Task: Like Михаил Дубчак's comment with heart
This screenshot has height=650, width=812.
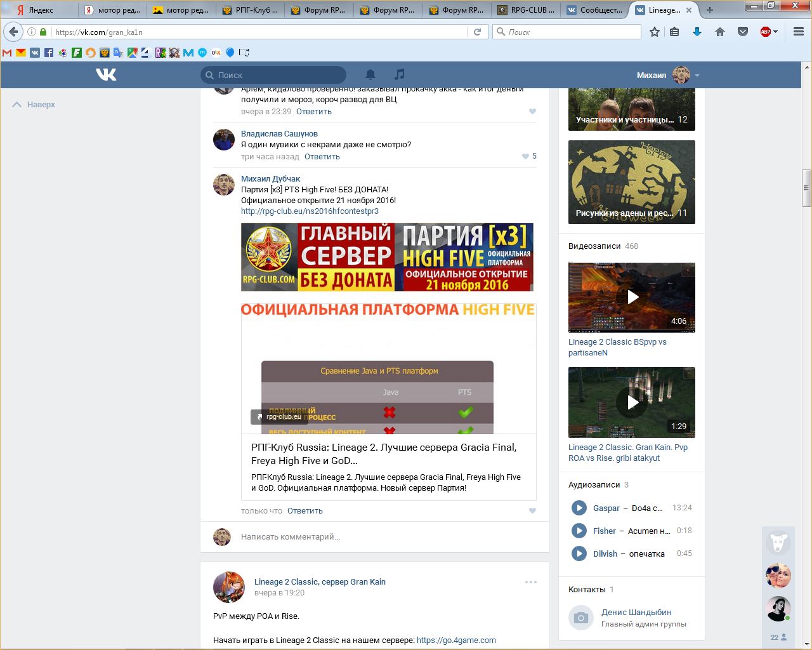Action: tap(532, 511)
